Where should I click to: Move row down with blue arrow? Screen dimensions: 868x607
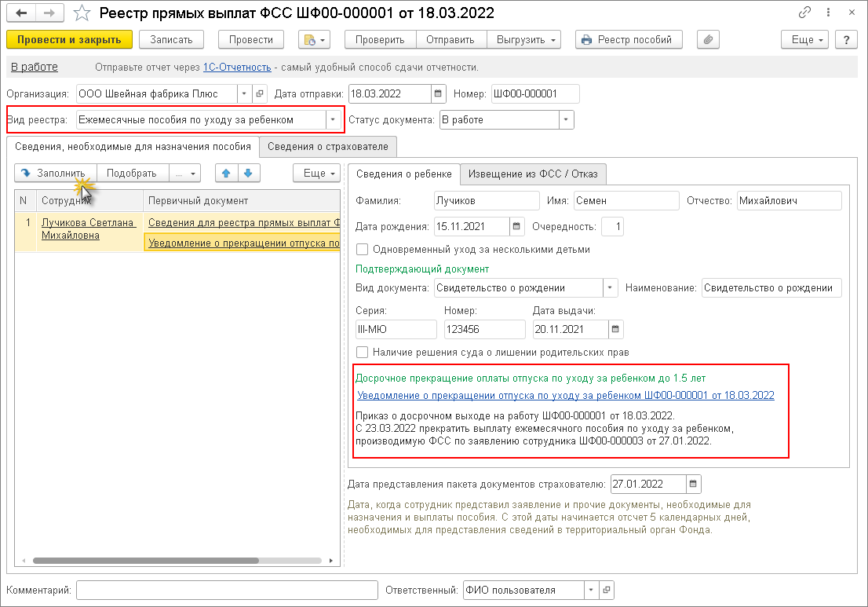click(246, 173)
